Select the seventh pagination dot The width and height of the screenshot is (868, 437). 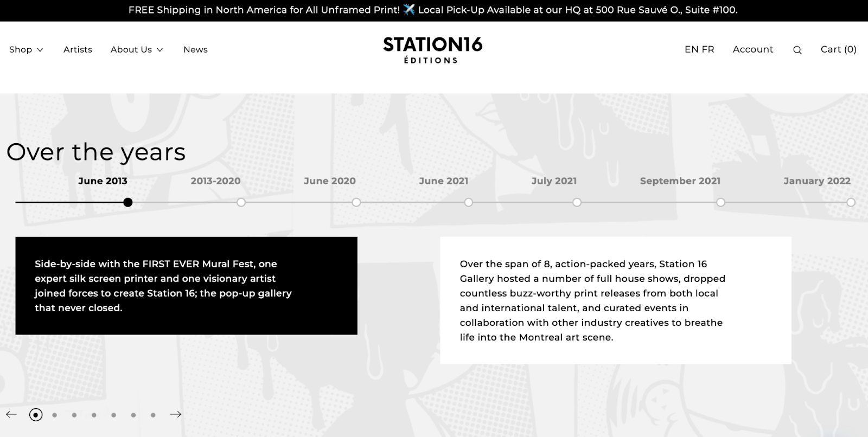[153, 415]
